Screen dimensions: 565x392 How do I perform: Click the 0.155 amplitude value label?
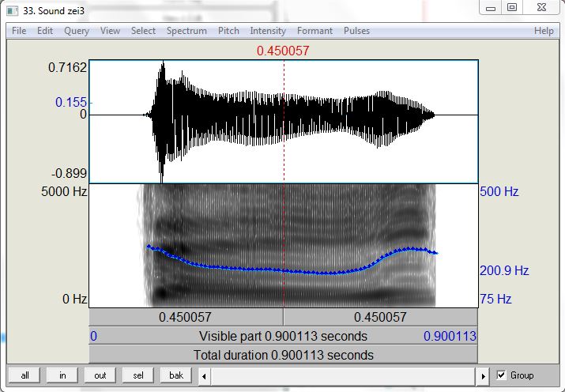pos(71,102)
